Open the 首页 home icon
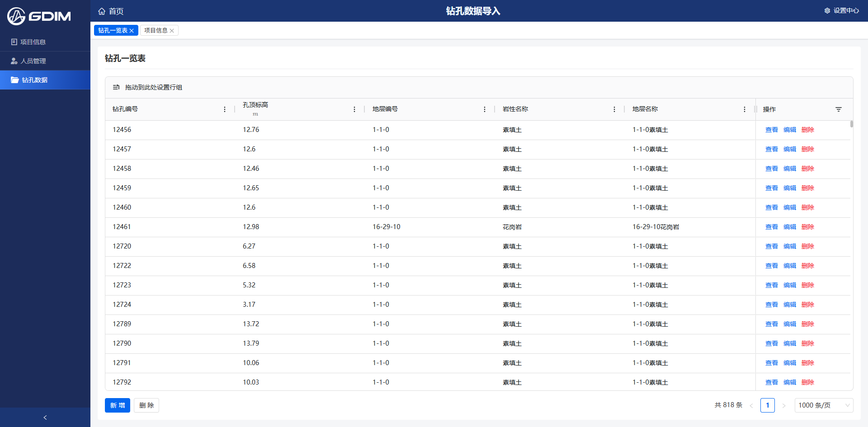Viewport: 868px width, 427px height. (x=102, y=11)
